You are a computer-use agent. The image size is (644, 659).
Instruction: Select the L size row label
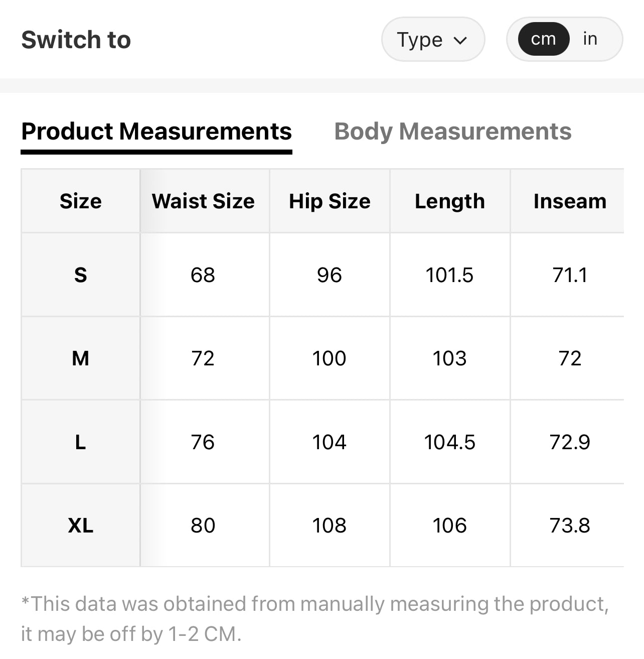[80, 442]
